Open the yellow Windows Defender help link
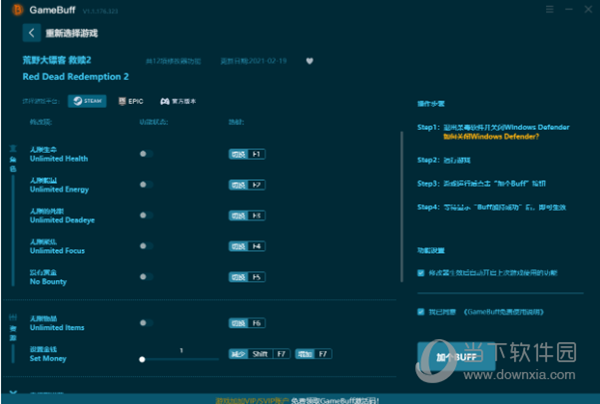The height and width of the screenshot is (404, 600). click(x=491, y=137)
